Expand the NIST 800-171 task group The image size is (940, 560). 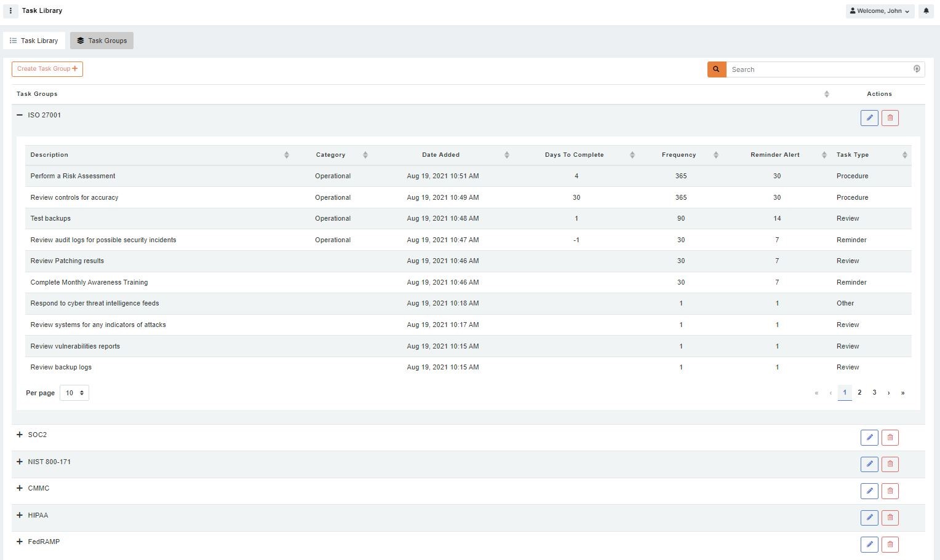coord(19,462)
